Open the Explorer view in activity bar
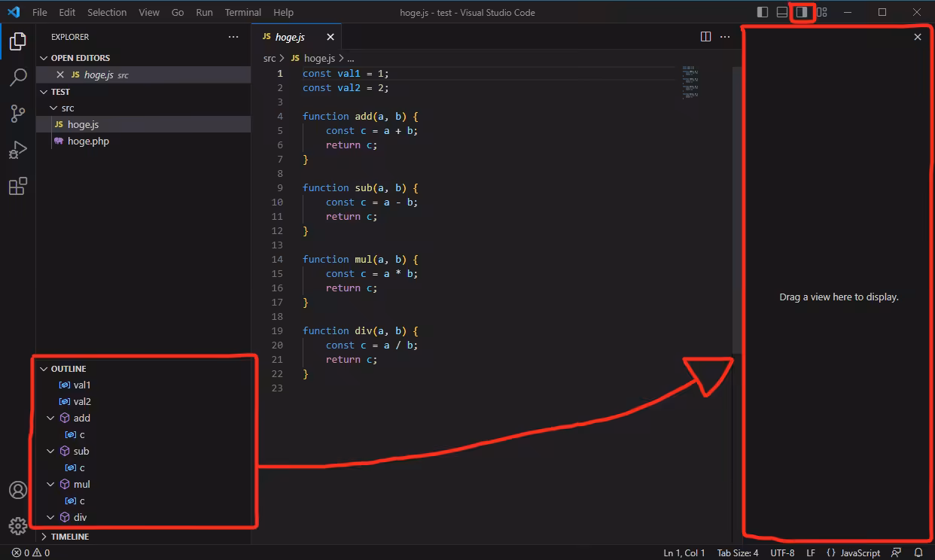Screen dimensions: 935x560 pyautogui.click(x=17, y=41)
